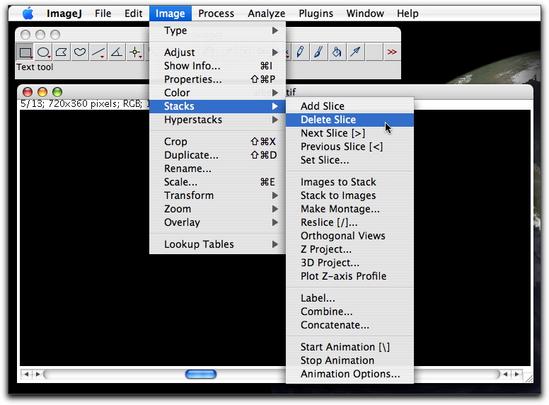The width and height of the screenshot is (549, 405).
Task: Select the Flood Fill bucket tool
Action: pos(337,52)
